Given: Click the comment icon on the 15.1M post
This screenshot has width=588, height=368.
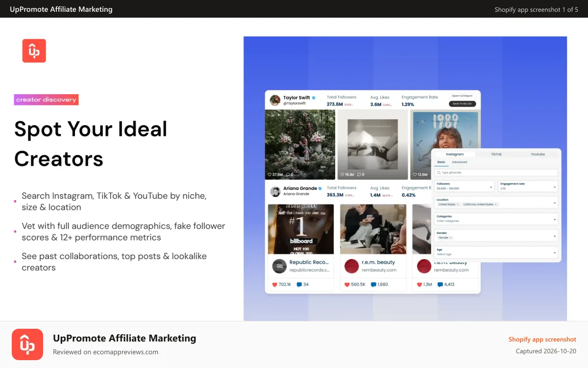Looking at the screenshot, I should [359, 175].
